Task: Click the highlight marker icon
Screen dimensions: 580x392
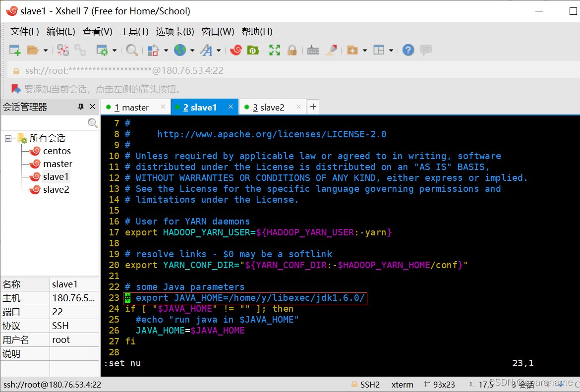Action: coord(331,50)
